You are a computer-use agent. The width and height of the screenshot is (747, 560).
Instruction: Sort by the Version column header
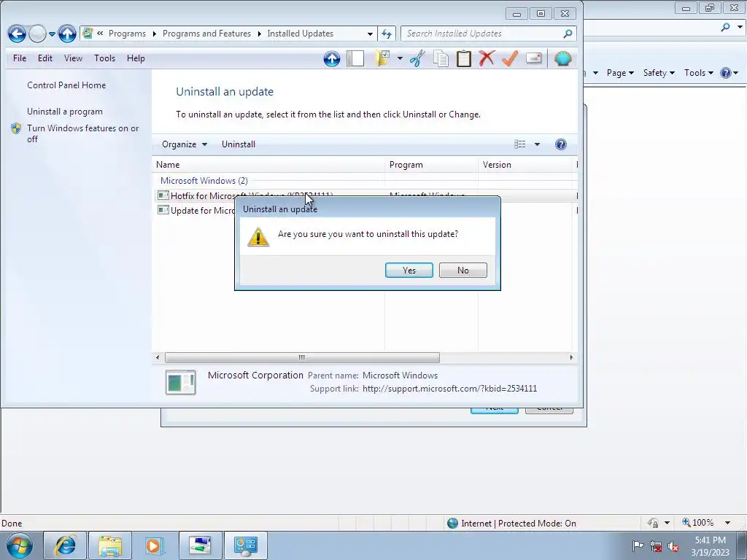[525, 165]
